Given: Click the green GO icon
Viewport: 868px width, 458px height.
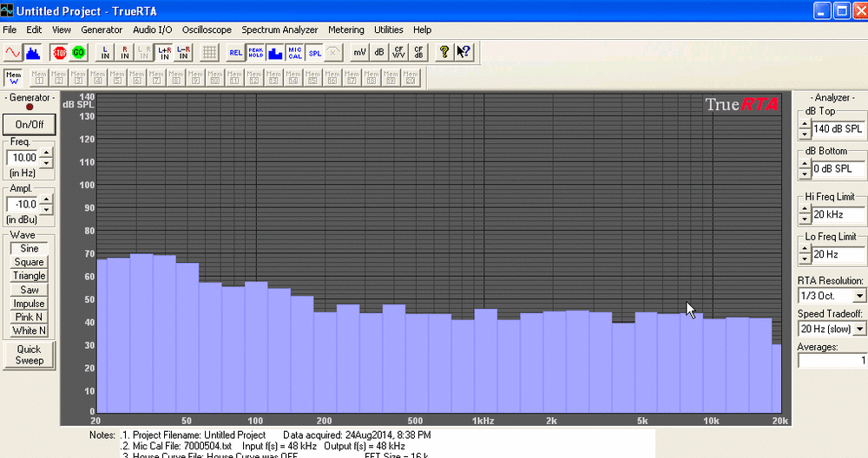Looking at the screenshot, I should tap(79, 53).
